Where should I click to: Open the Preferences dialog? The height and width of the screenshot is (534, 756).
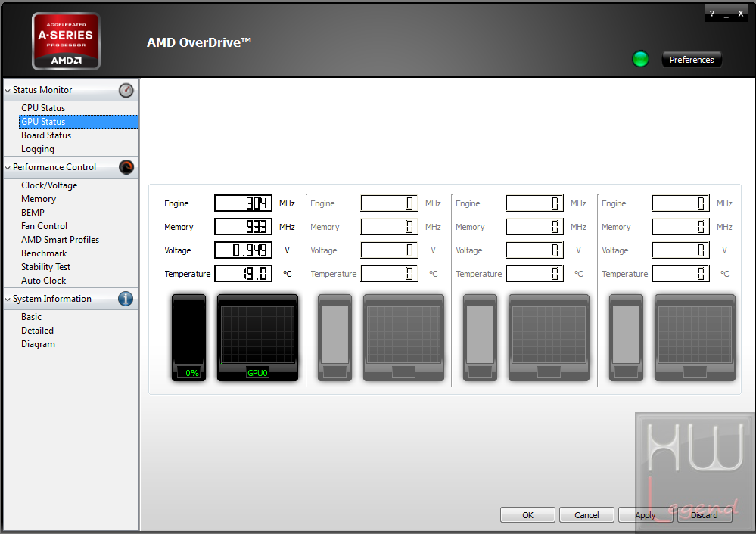click(692, 59)
